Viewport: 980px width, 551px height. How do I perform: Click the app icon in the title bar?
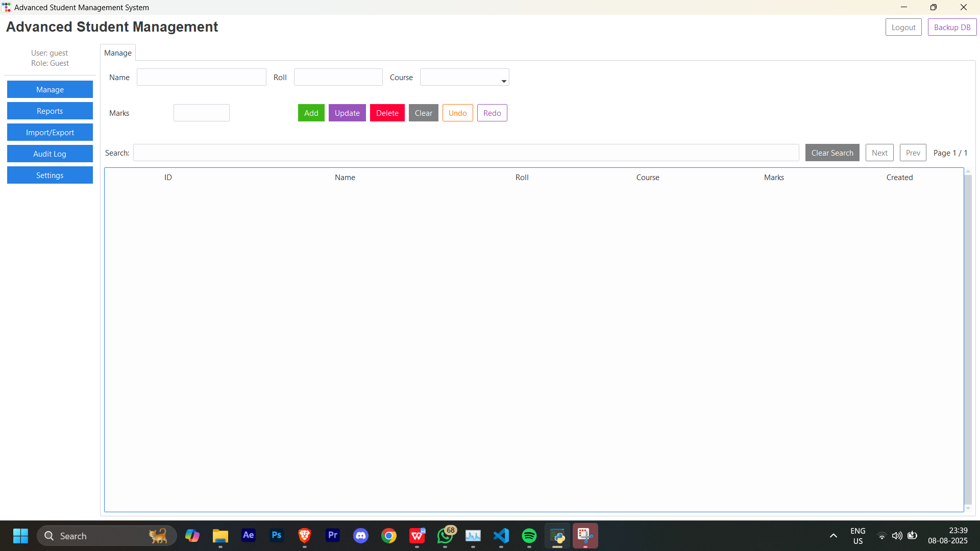click(x=7, y=7)
